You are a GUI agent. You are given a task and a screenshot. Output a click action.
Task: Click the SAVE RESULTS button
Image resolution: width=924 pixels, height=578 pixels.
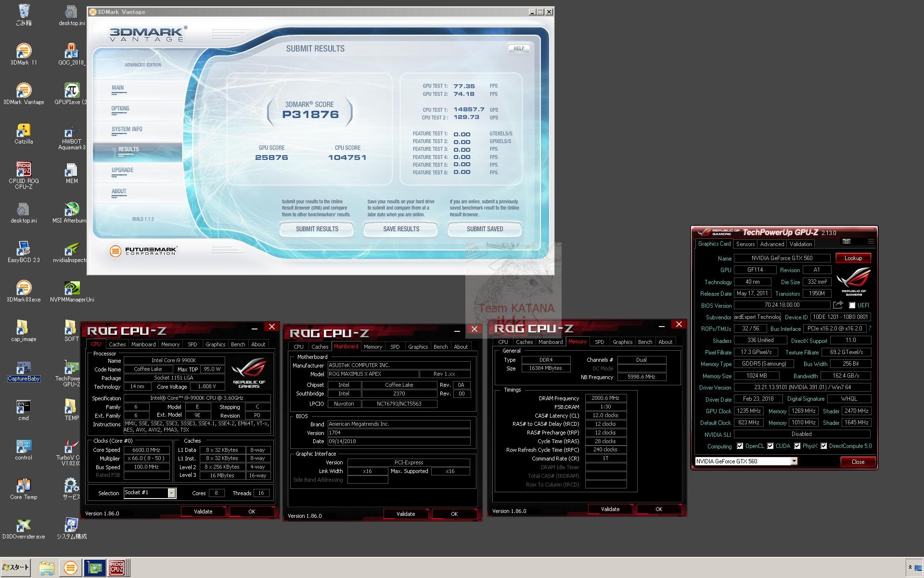(401, 229)
